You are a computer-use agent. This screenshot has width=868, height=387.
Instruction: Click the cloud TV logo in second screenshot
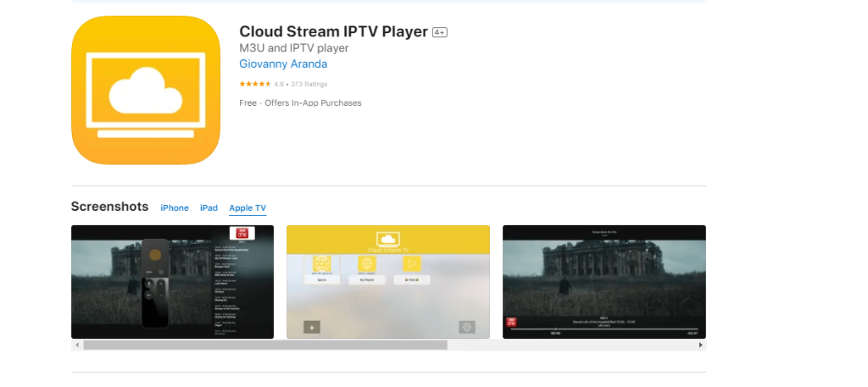pos(387,238)
